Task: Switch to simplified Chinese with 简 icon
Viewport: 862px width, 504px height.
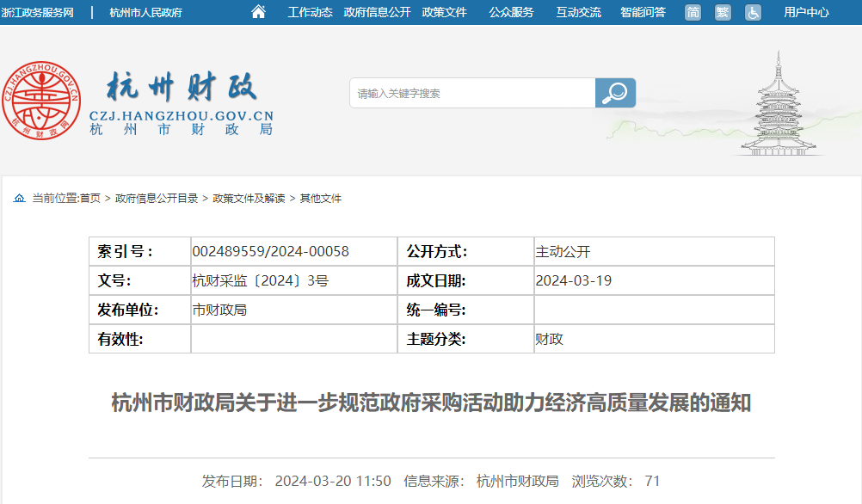Action: 693,12
